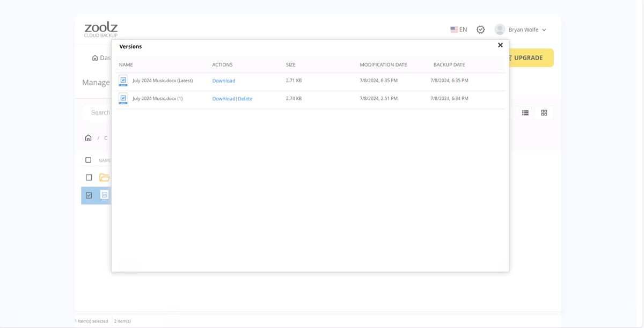Switch to grid view
644x328 pixels.
tap(544, 112)
